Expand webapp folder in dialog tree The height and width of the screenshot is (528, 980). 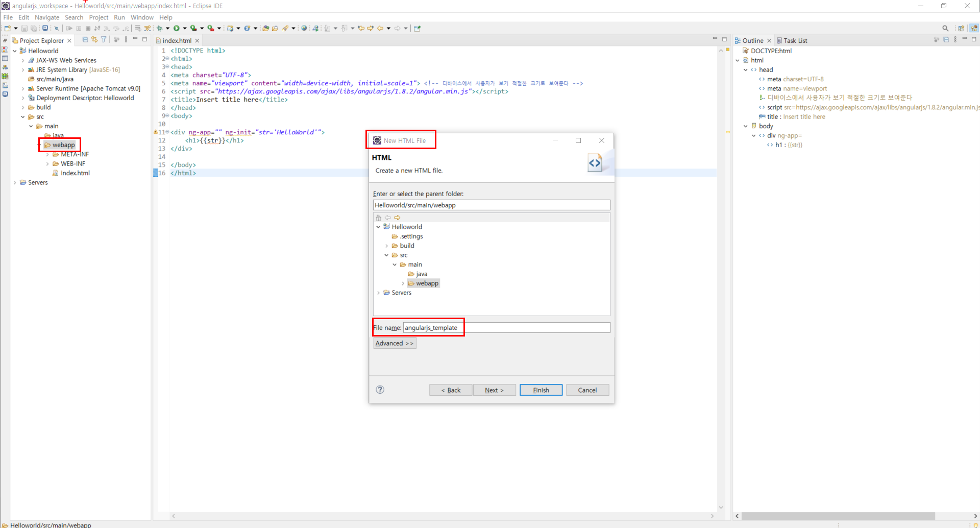click(x=403, y=283)
